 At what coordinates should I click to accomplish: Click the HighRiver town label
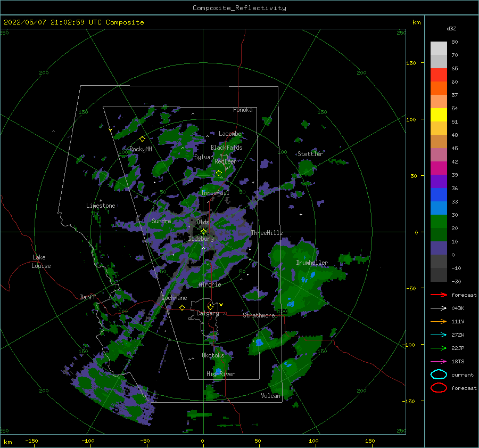tap(221, 374)
